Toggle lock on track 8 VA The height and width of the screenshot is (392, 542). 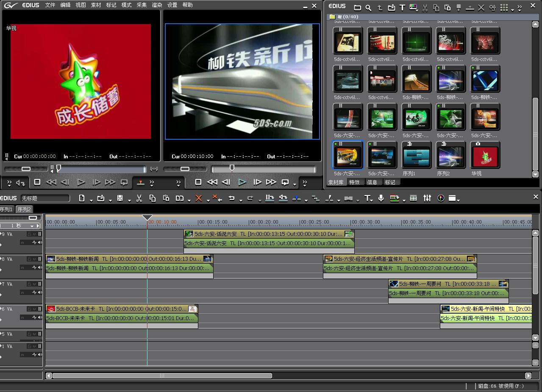[x=29, y=259]
